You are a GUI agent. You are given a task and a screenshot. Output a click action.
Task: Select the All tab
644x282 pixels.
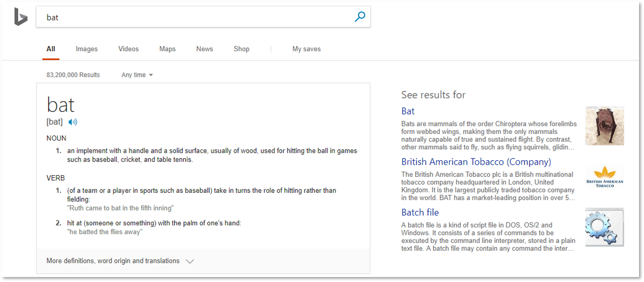coord(51,49)
